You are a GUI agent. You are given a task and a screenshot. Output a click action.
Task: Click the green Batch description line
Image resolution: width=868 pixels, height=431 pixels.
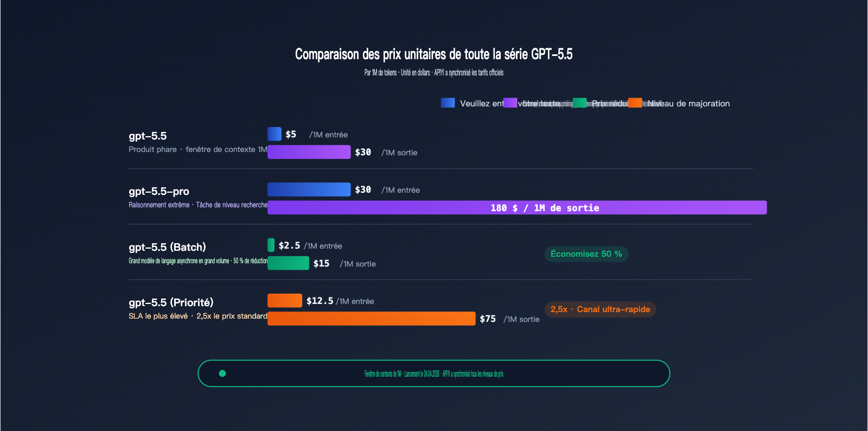[198, 261]
